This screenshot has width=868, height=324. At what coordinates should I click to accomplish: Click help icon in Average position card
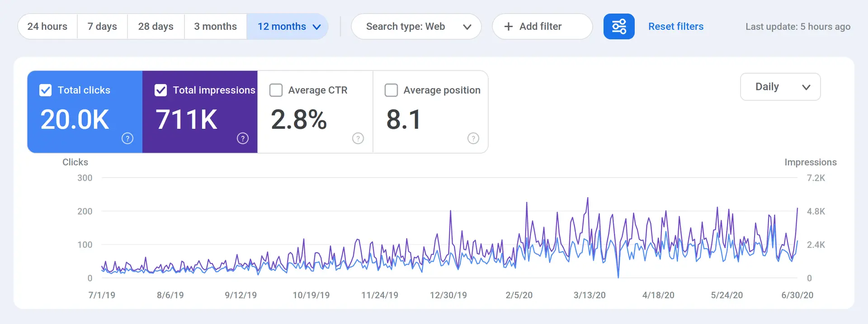[x=473, y=138]
